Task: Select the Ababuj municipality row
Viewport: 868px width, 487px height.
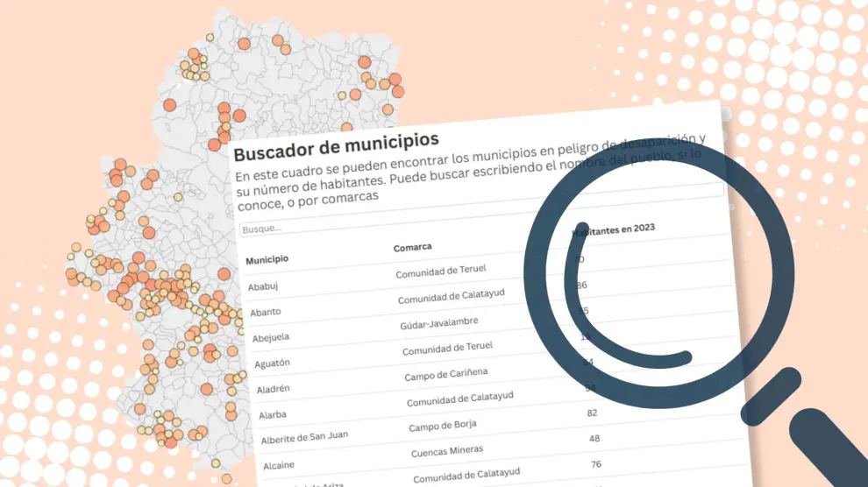Action: 263,286
